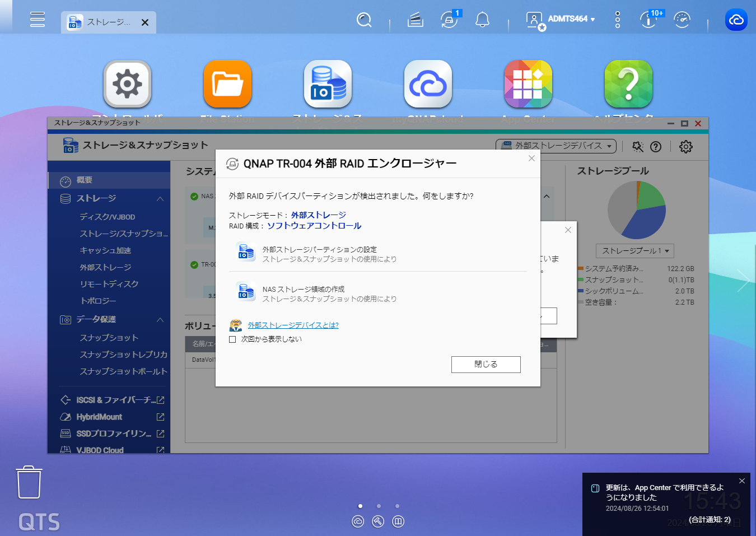The image size is (756, 536).
Task: Open the info icon with 10+ badge
Action: point(648,20)
